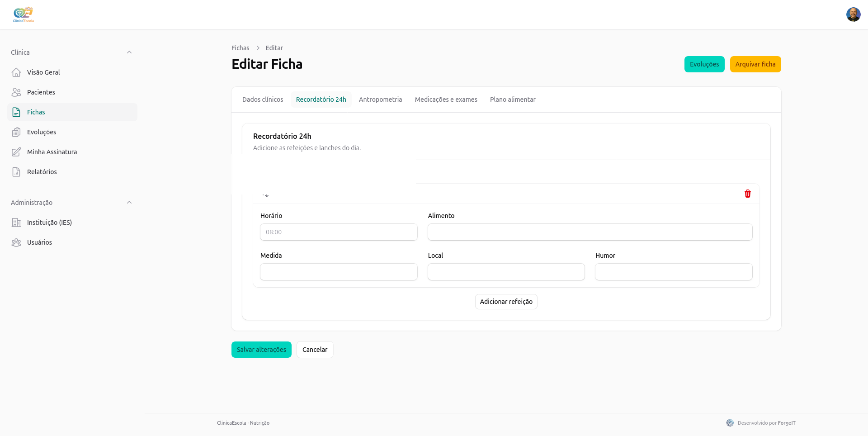
Task: Click the Evoluções teal button
Action: pos(704,64)
